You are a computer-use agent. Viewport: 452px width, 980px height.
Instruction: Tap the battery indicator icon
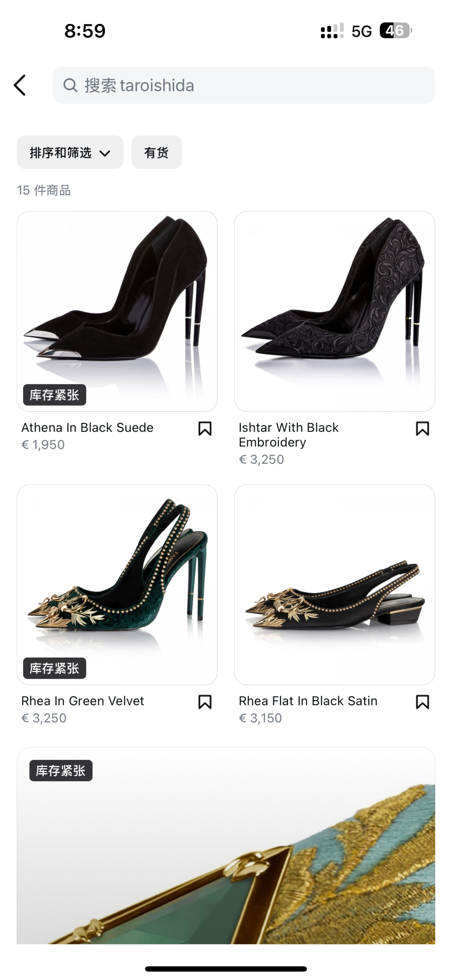(x=395, y=31)
